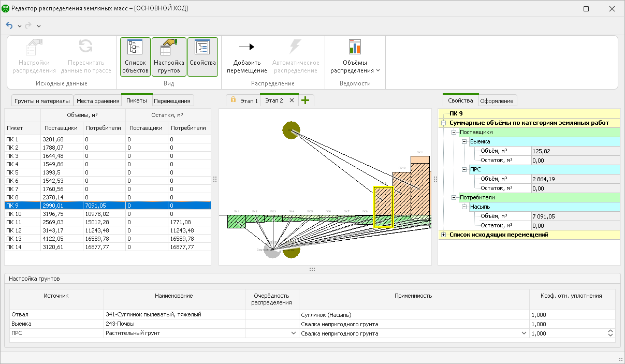Toggle the Настройка грунтов panel button
Image resolution: width=625 pixels, height=364 pixels.
click(x=169, y=56)
